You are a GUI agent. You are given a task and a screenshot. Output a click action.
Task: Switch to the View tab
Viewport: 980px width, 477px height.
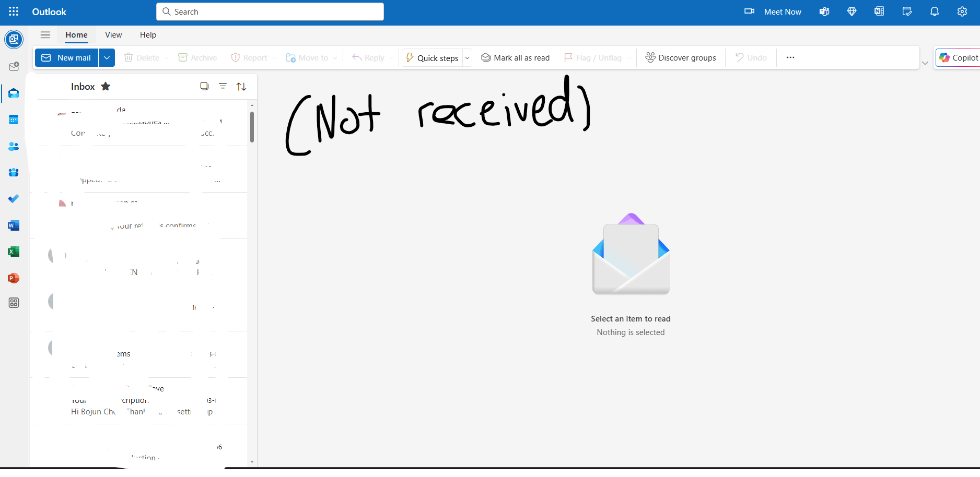(x=113, y=35)
